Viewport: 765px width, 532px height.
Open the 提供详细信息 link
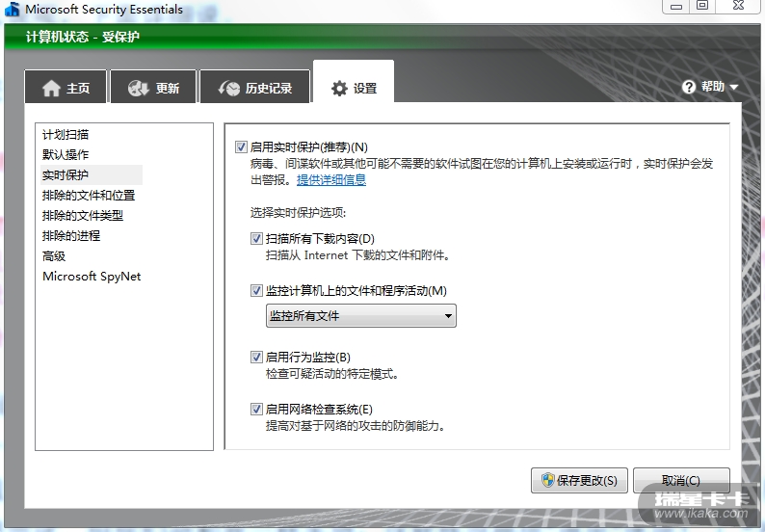coord(331,180)
